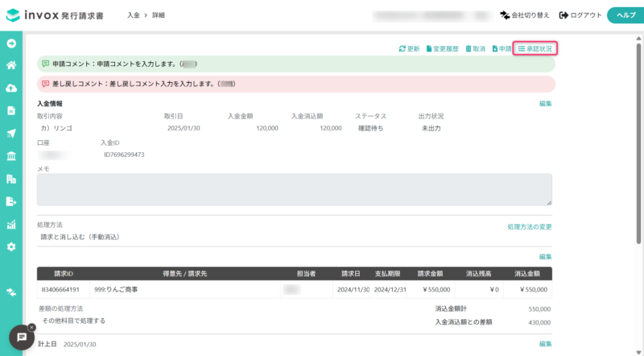644x356 pixels.
Task: Click 更新 refresh in toolbar
Action: [x=409, y=49]
